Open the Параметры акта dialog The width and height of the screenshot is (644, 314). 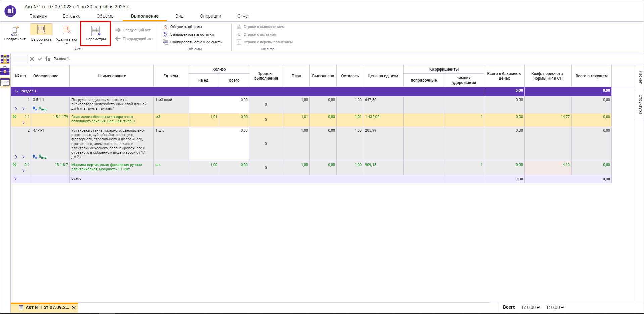click(x=95, y=33)
